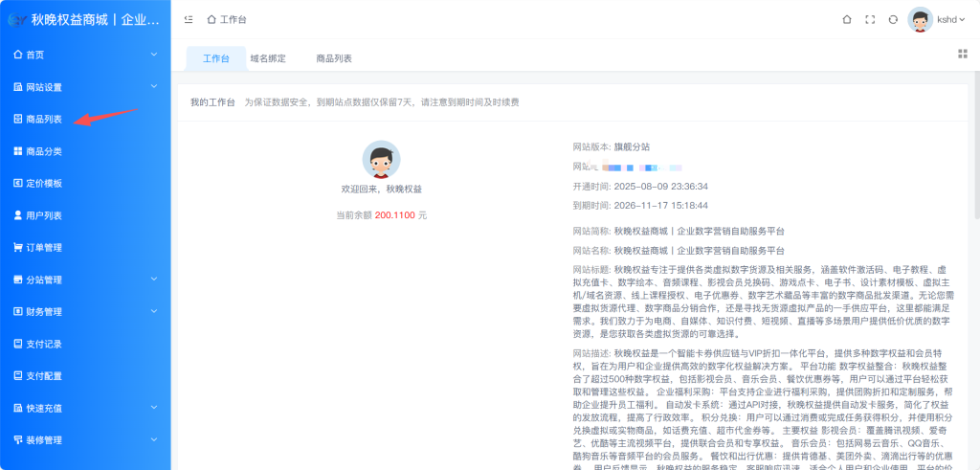This screenshot has height=470, width=980.
Task: Open the tab grid icon at far right
Action: pyautogui.click(x=960, y=58)
